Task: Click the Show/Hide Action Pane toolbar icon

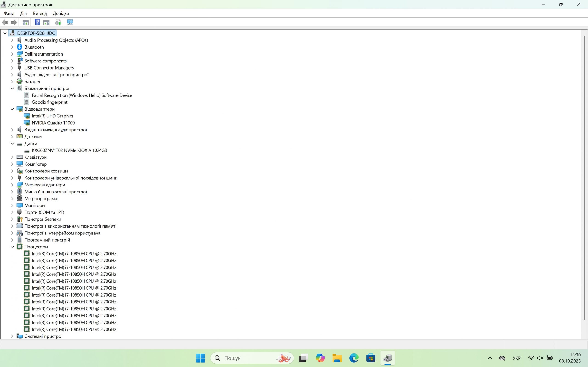Action: pos(46,22)
